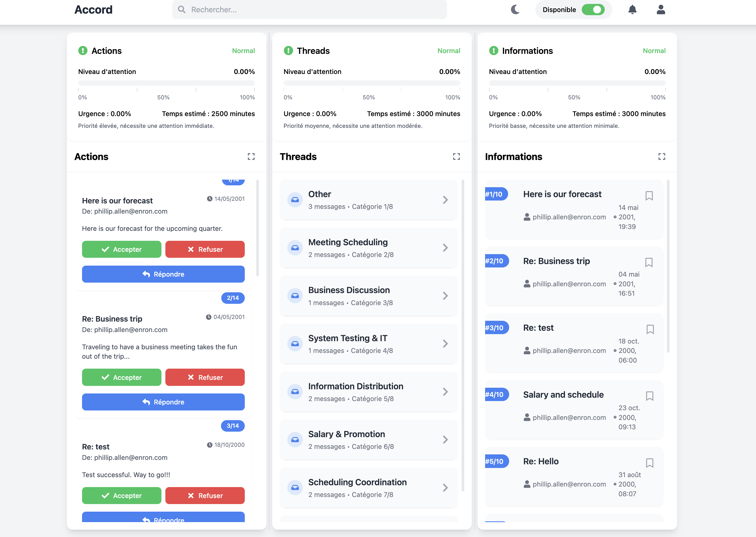Select the #3/10 badge
The width and height of the screenshot is (756, 537).
tap(497, 328)
